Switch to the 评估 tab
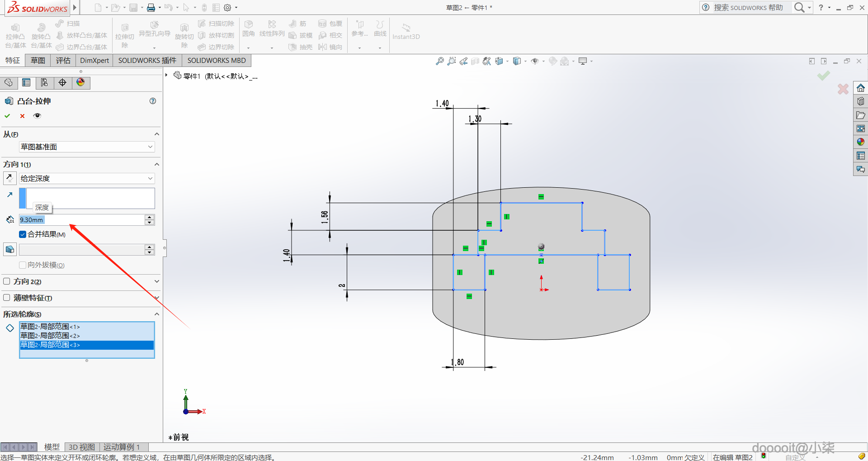Screen dimensions: 868x461 (x=63, y=61)
